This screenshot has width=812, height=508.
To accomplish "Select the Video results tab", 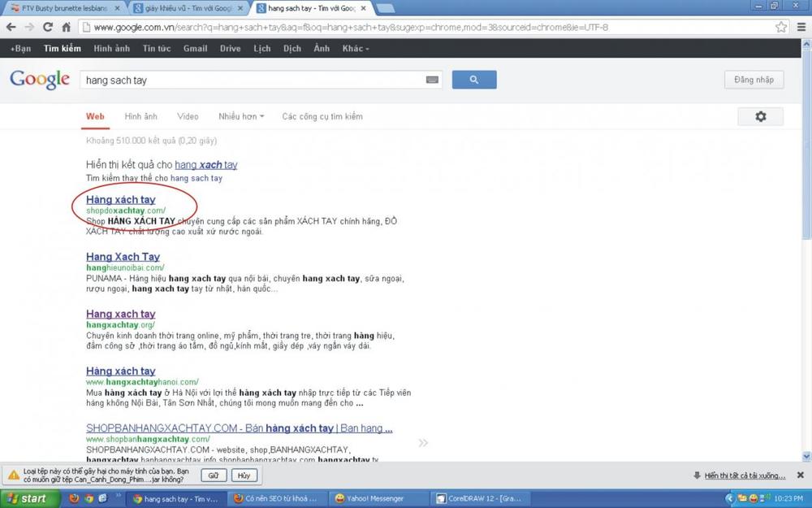I will click(188, 116).
